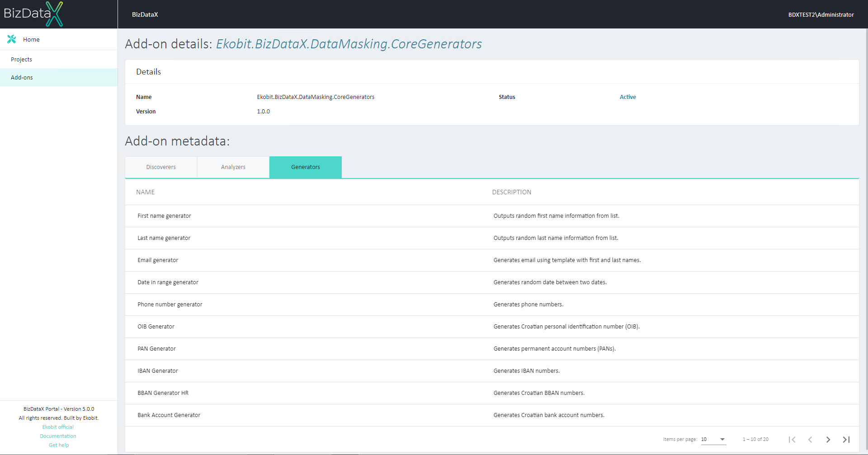Select the IBAN Generator row
Screen dimensions: 868x455
[x=492, y=371]
